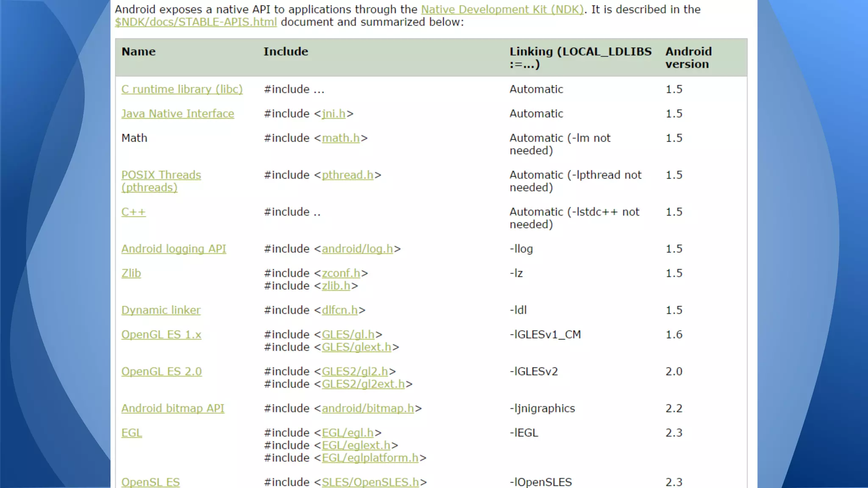Click the C++ link in Name column

(x=134, y=212)
